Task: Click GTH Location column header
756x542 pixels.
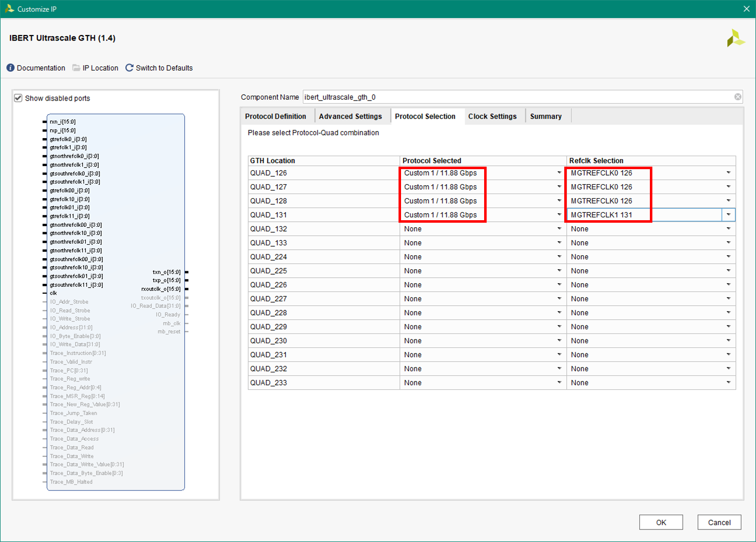Action: tap(324, 161)
